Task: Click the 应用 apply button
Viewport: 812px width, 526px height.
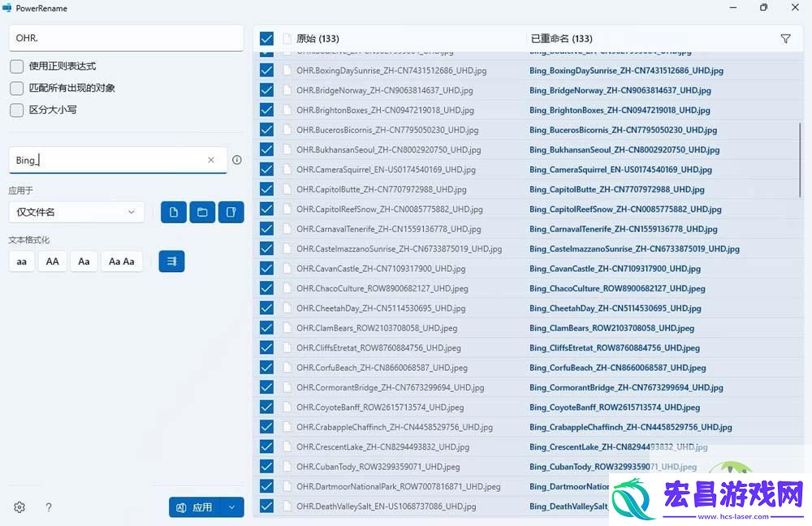Action: (195, 507)
